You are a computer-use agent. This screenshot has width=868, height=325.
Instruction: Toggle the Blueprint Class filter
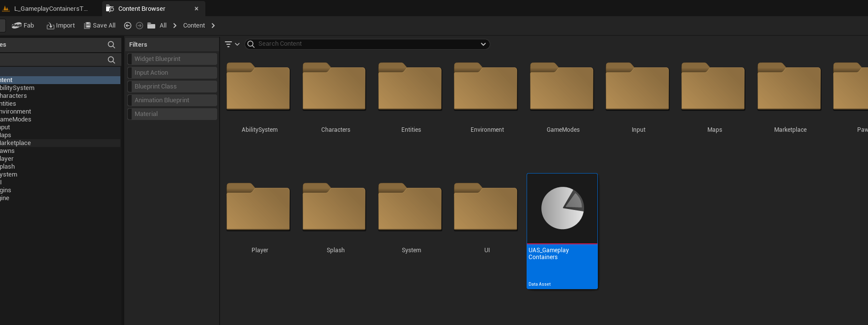(172, 87)
